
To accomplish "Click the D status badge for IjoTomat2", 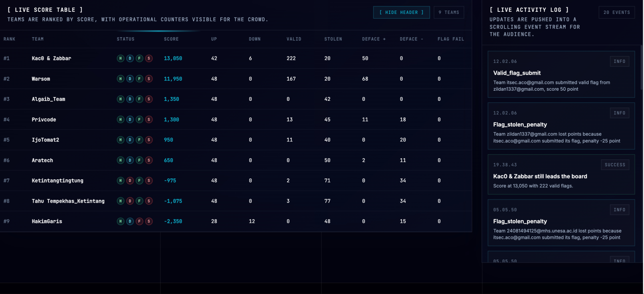I will tap(130, 140).
